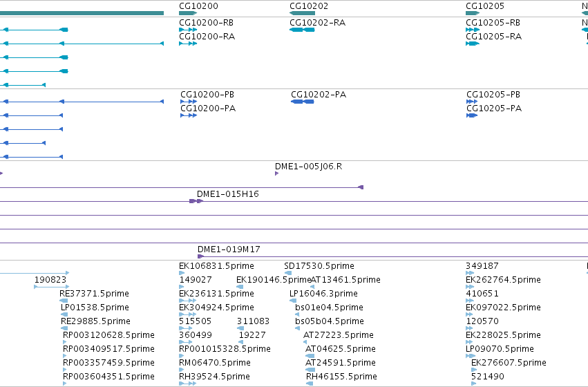Click EST label 521490

(488, 377)
